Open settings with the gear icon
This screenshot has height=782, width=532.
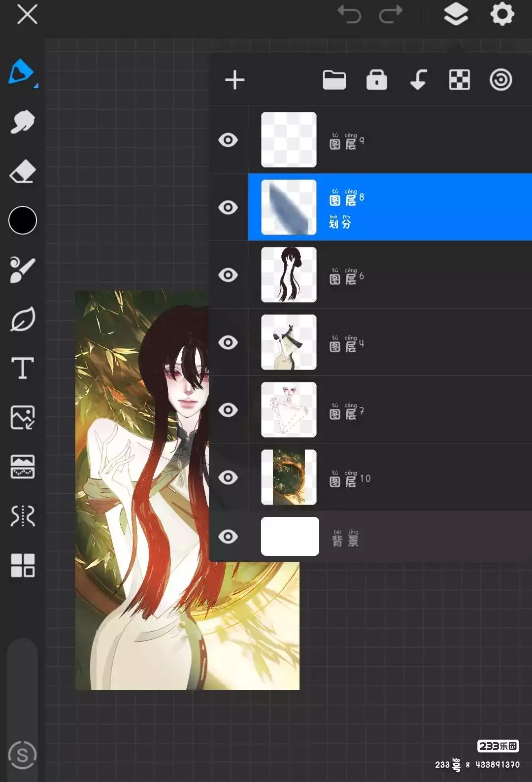502,14
